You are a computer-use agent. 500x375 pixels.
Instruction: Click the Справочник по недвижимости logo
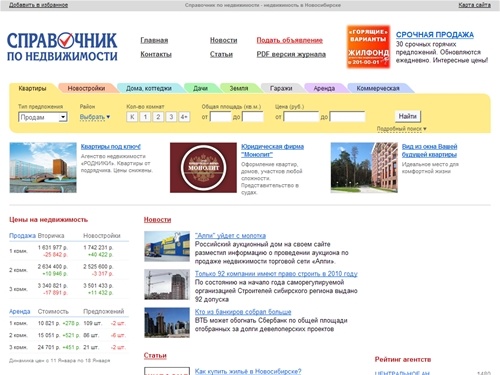point(62,47)
